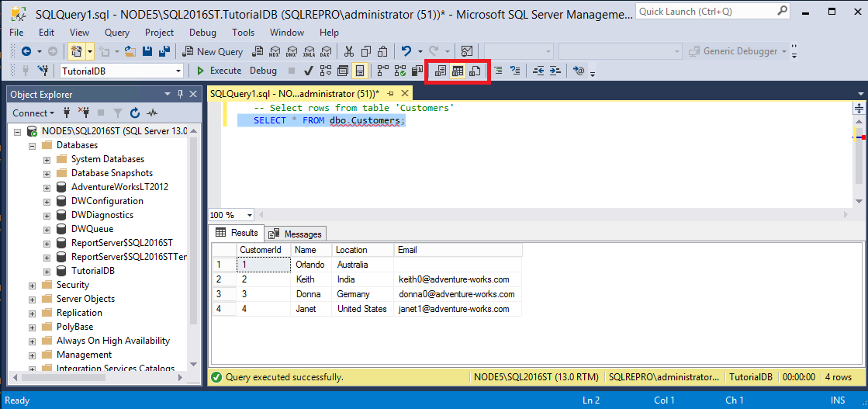Screen dimensions: 868x409
Task: Click the DMX query icon
Action: click(x=291, y=51)
